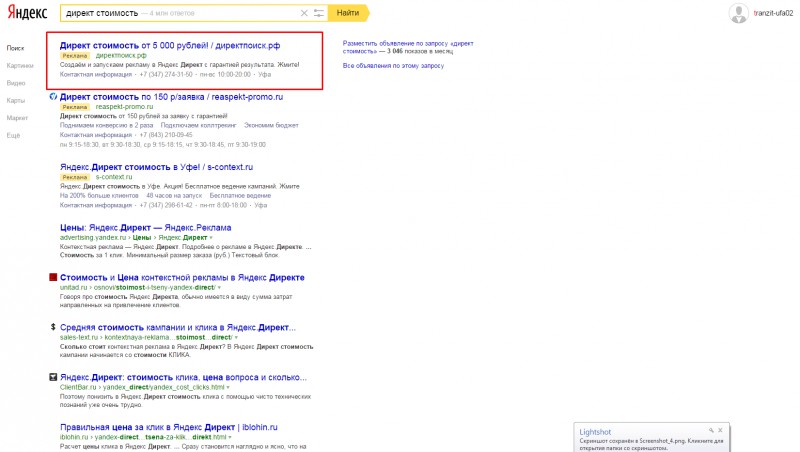Close the Lightshot notification
800x452 pixels.
[720, 430]
